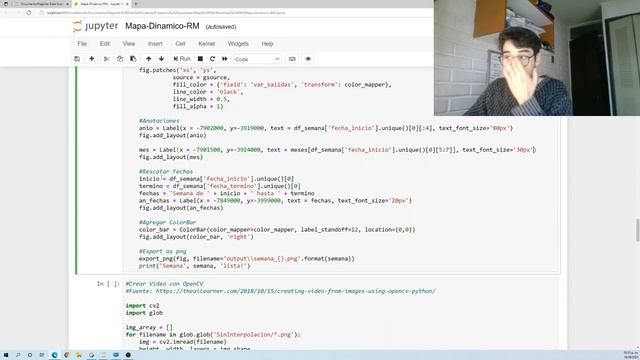Click the code line 'import cv2'
The height and width of the screenshot is (360, 640).
[142, 306]
